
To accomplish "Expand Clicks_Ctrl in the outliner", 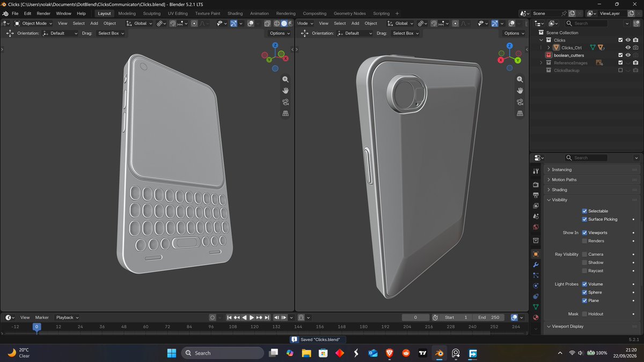I will tap(548, 48).
